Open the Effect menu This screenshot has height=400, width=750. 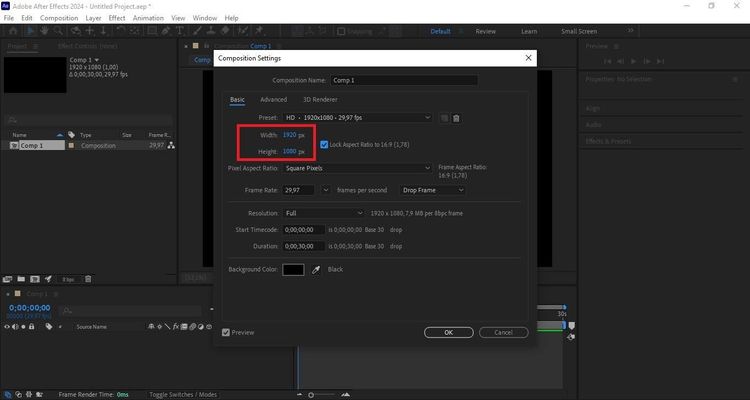tap(117, 18)
